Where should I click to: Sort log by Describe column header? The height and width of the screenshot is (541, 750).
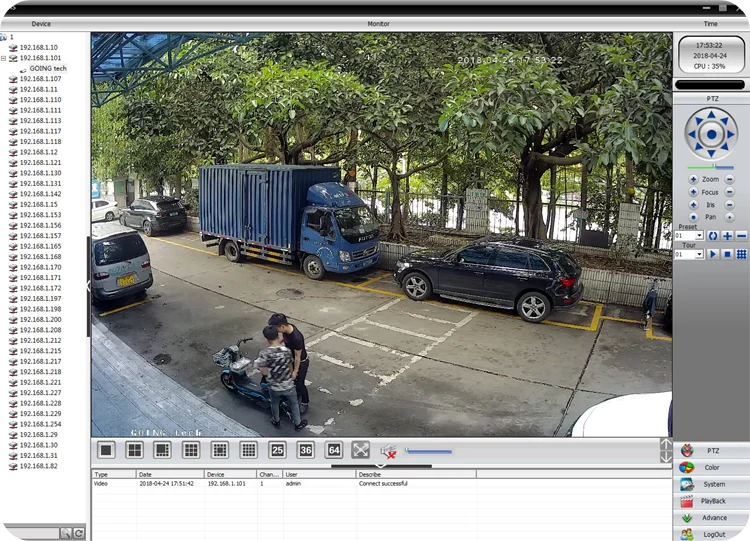point(416,475)
